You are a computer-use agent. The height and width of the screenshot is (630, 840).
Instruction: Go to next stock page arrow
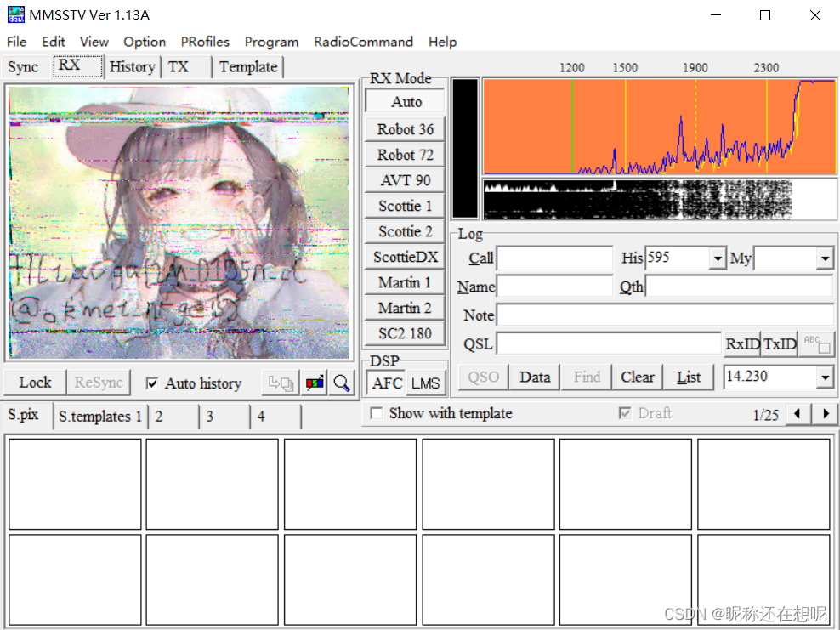pyautogui.click(x=826, y=413)
